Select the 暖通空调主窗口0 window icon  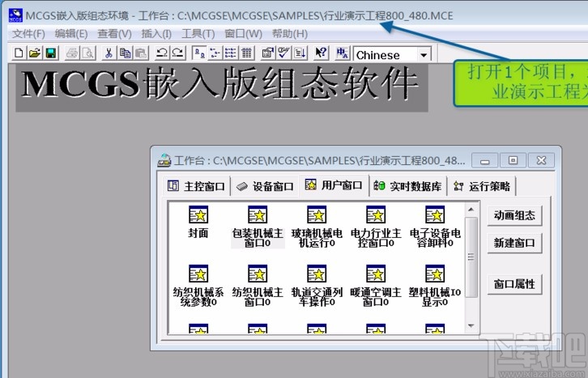[x=376, y=286]
